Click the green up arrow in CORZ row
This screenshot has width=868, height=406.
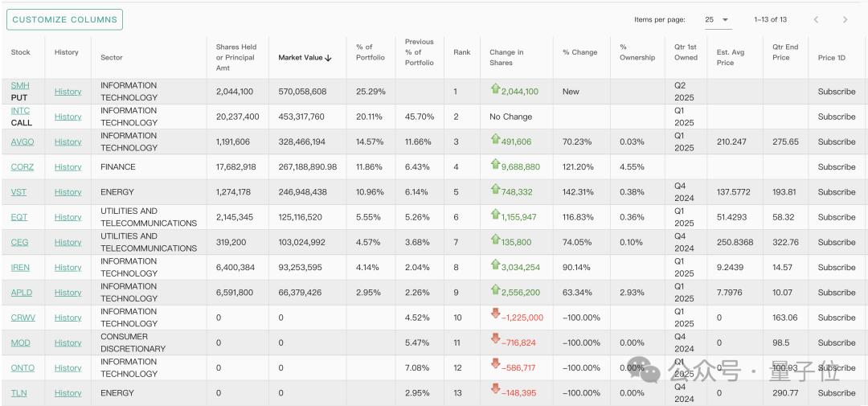(x=495, y=163)
